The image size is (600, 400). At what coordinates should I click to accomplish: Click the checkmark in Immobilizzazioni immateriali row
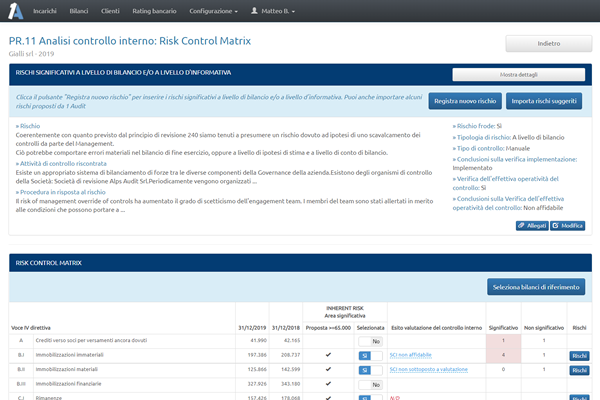coord(328,355)
